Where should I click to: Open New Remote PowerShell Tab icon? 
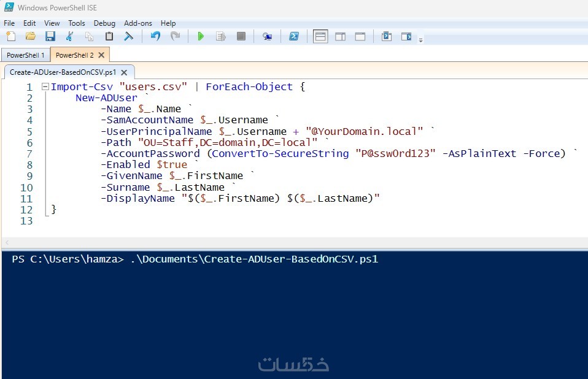point(267,36)
